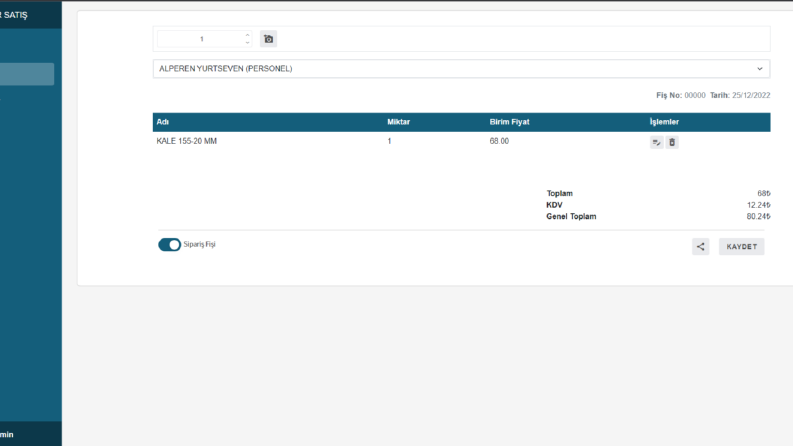Toggle the Sipariş Fişi switch
This screenshot has width=793, height=446.
point(169,245)
